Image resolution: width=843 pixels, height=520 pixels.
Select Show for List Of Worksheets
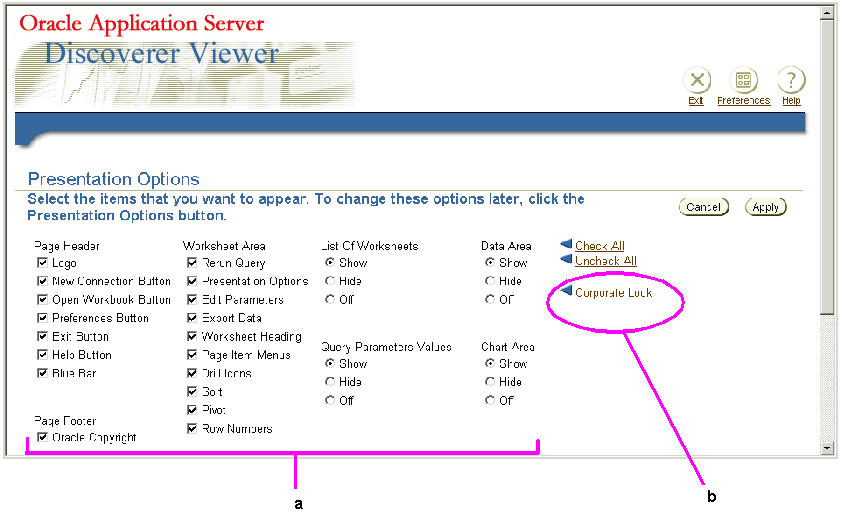coord(330,262)
